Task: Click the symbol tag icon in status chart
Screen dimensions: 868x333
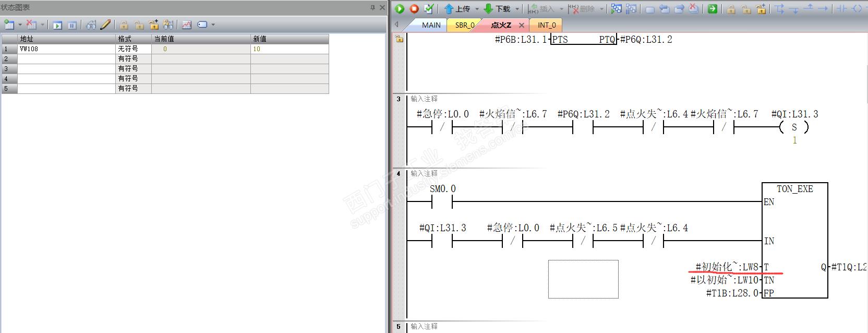Action: point(202,25)
